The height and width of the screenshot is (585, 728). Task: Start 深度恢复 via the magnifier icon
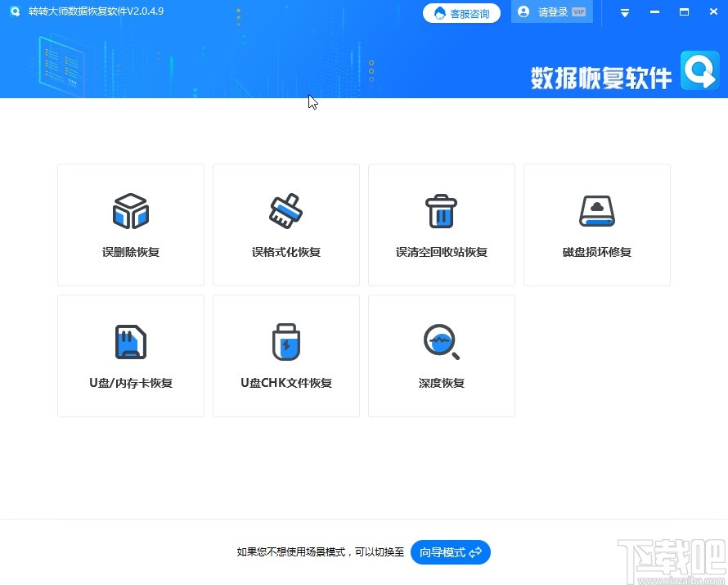pyautogui.click(x=441, y=341)
